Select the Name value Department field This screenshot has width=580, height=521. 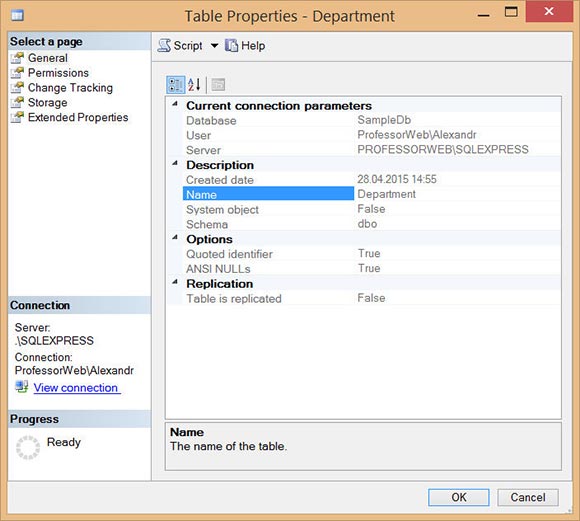458,194
